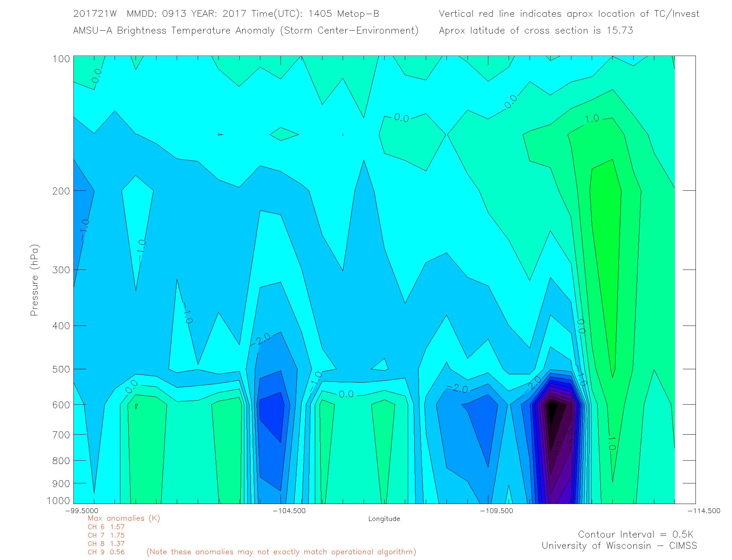The height and width of the screenshot is (560, 732).
Task: Click the -114.500 longitude tick label
Action: point(703,511)
